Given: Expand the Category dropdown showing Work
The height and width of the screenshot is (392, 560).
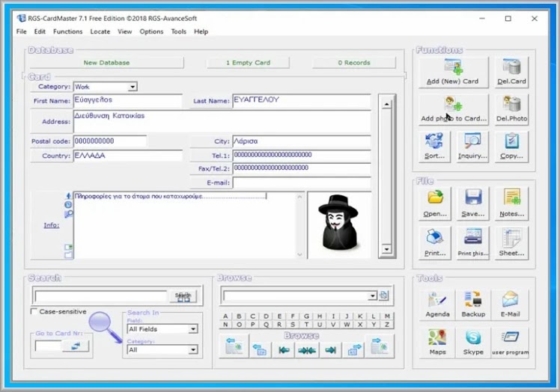Looking at the screenshot, I should click(x=133, y=87).
